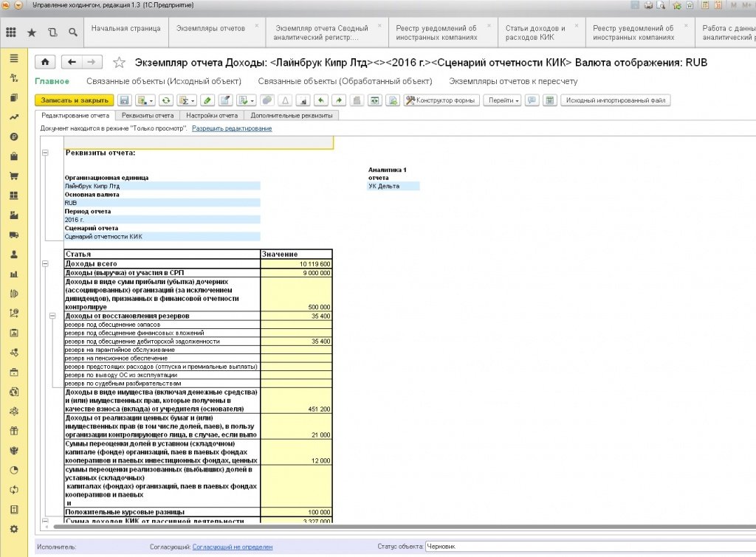Toggle favorite star next to report title
756x557 pixels.
coord(119,62)
